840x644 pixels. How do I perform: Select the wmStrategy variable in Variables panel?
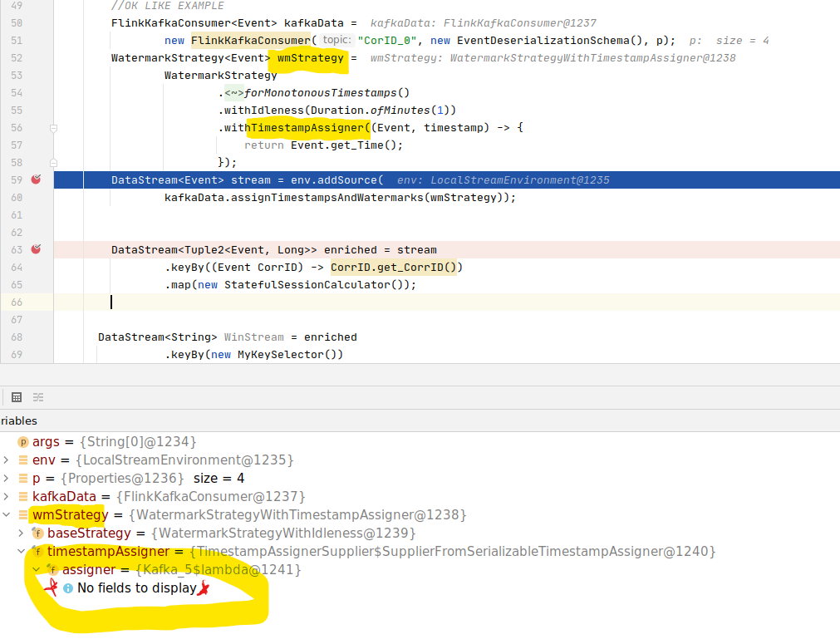[x=70, y=515]
